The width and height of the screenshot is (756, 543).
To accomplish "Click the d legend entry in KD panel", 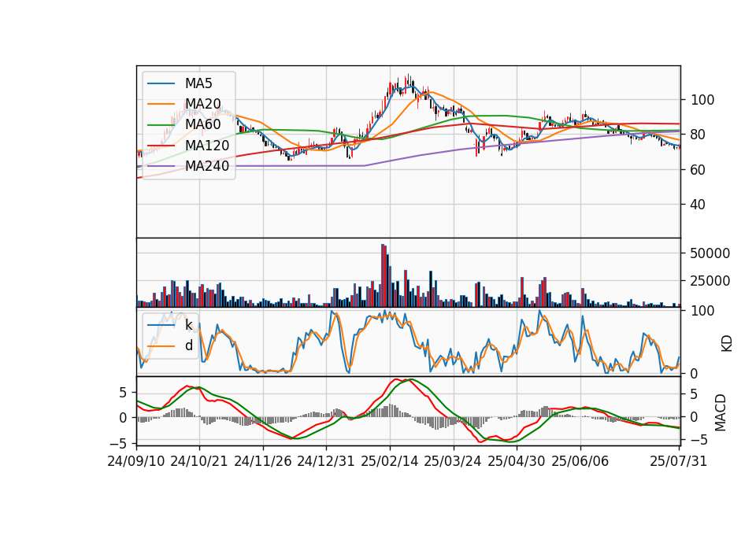I will click(x=170, y=345).
